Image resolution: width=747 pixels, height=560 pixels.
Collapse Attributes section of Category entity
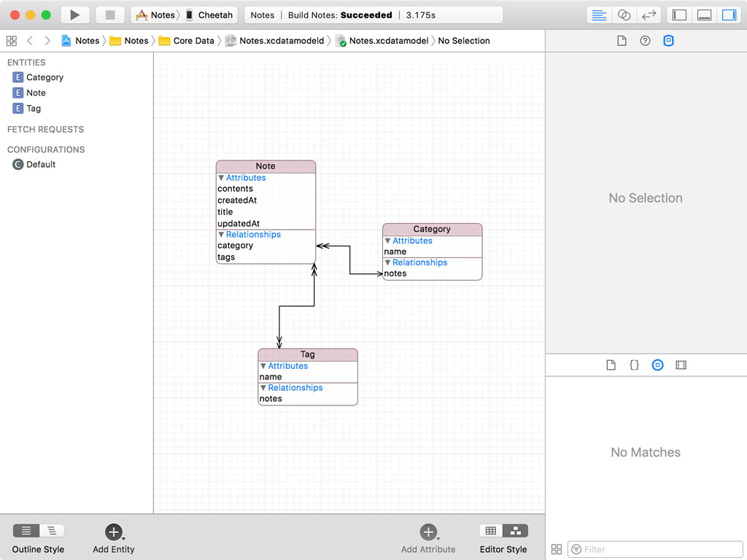pyautogui.click(x=388, y=241)
